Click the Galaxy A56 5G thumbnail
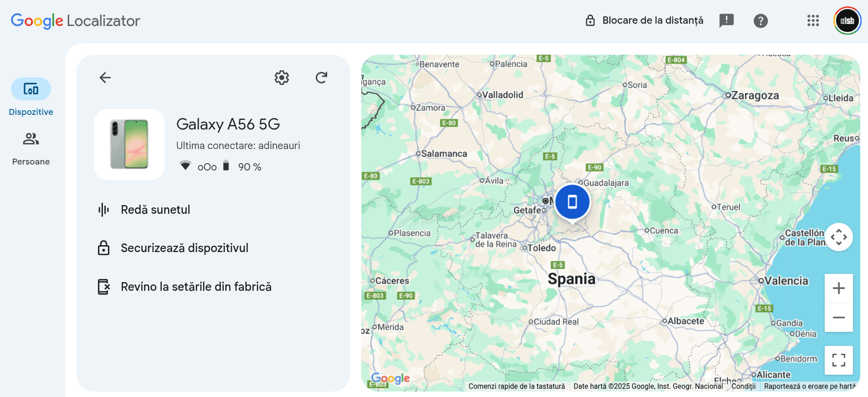Screen dimensions: 868x397 point(129,144)
